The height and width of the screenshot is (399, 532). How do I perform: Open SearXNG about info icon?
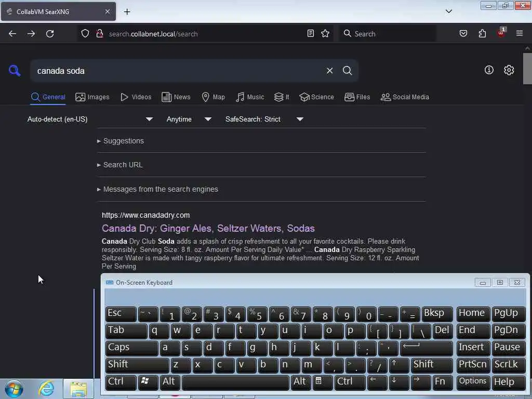(x=489, y=70)
